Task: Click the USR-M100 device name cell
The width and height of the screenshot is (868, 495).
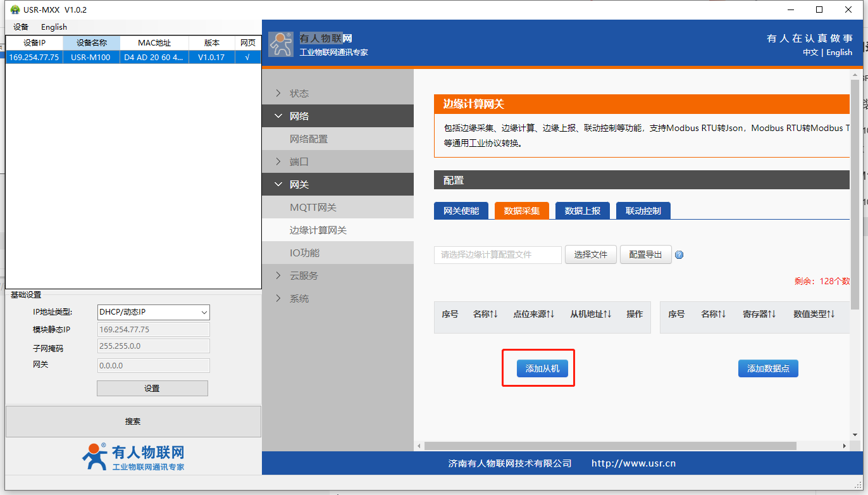Action: pos(91,57)
